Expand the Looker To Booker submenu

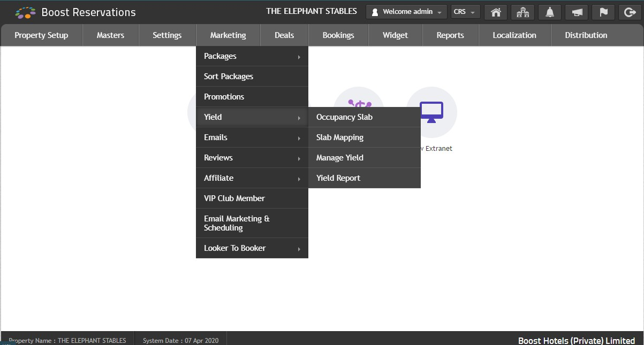coord(252,248)
